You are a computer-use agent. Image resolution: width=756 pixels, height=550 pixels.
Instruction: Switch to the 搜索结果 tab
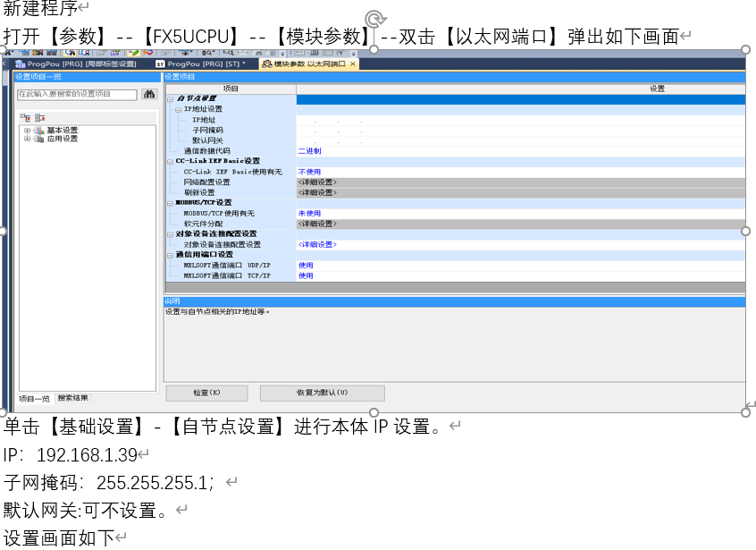[73, 398]
